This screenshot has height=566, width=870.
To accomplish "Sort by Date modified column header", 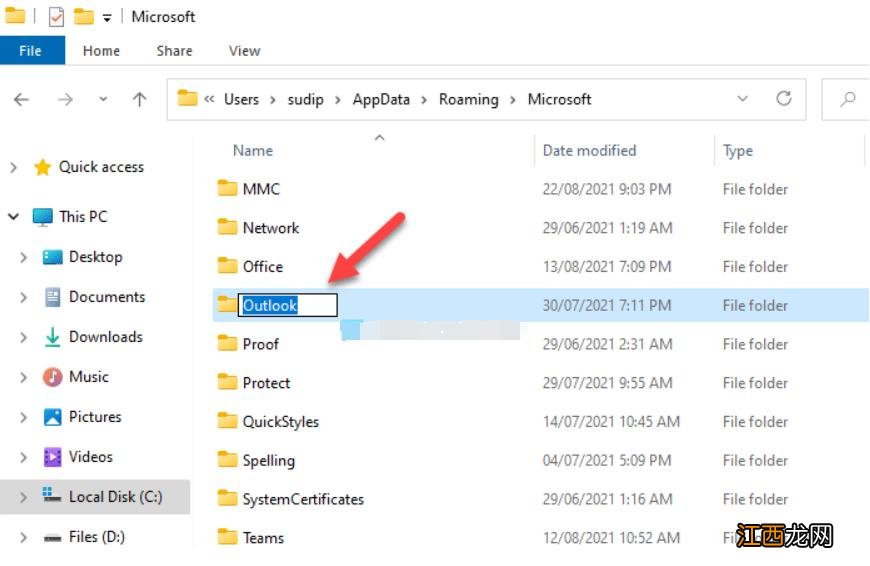I will (x=589, y=150).
